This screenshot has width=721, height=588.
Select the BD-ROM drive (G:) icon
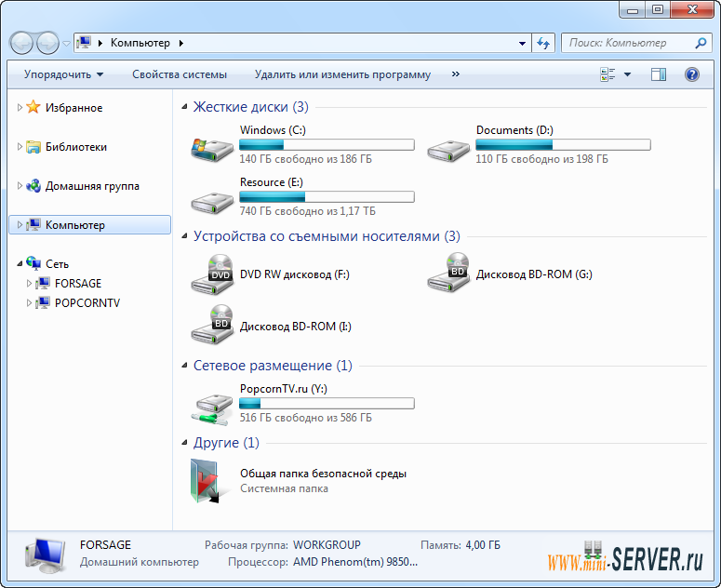point(448,273)
